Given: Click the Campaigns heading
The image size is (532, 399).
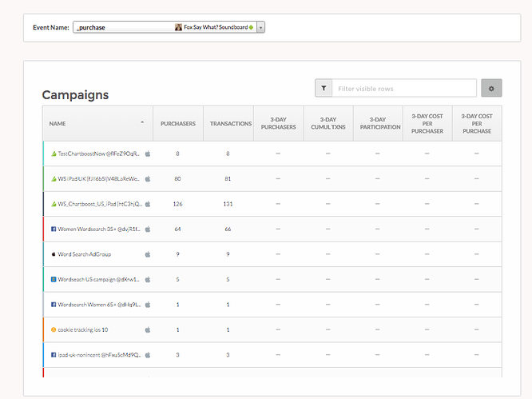Looking at the screenshot, I should point(75,95).
